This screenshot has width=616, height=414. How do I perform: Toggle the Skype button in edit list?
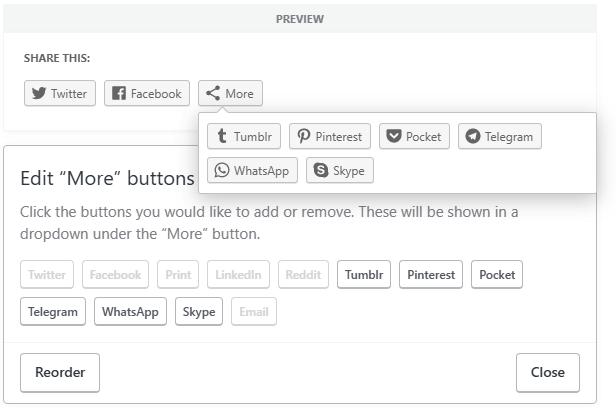pyautogui.click(x=199, y=312)
